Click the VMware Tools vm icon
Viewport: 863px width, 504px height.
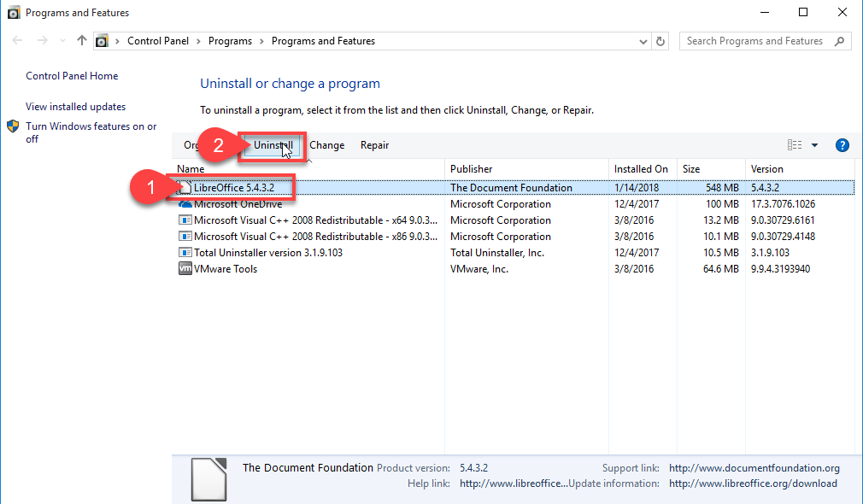185,268
